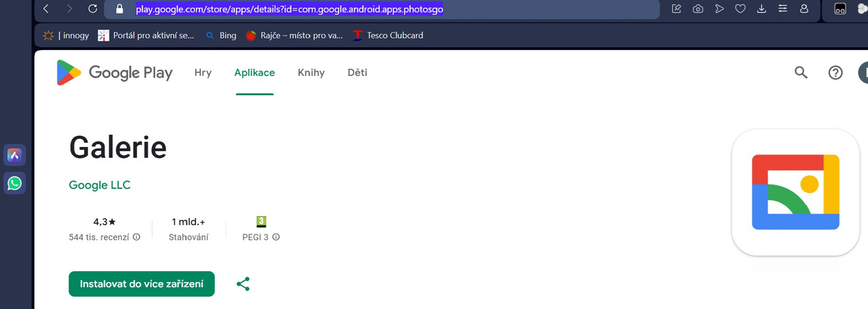Open the pinboard edit icon in the address bar
Viewport: 868px width, 309px height.
click(676, 9)
